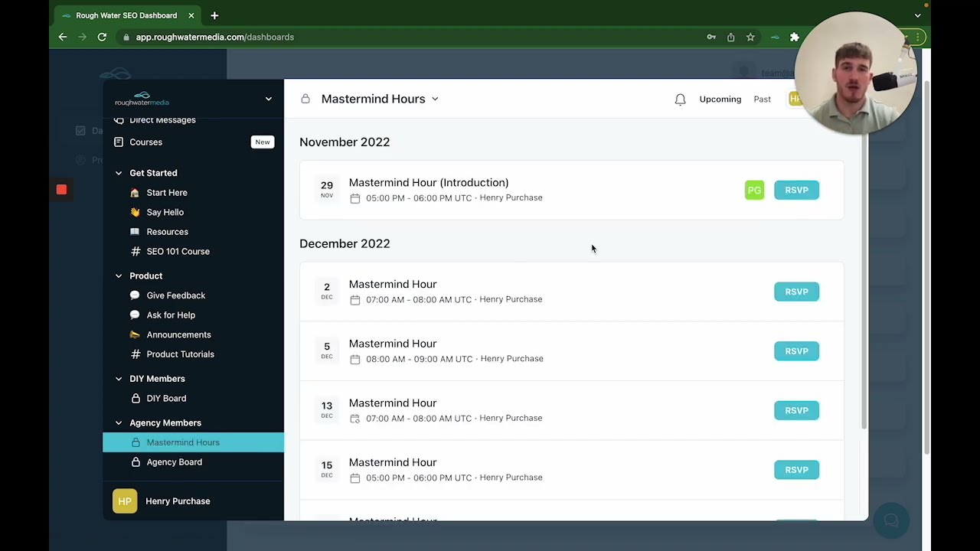Open the Dec 5 Mastermind Hour event title
Image resolution: width=980 pixels, height=551 pixels.
(x=393, y=344)
